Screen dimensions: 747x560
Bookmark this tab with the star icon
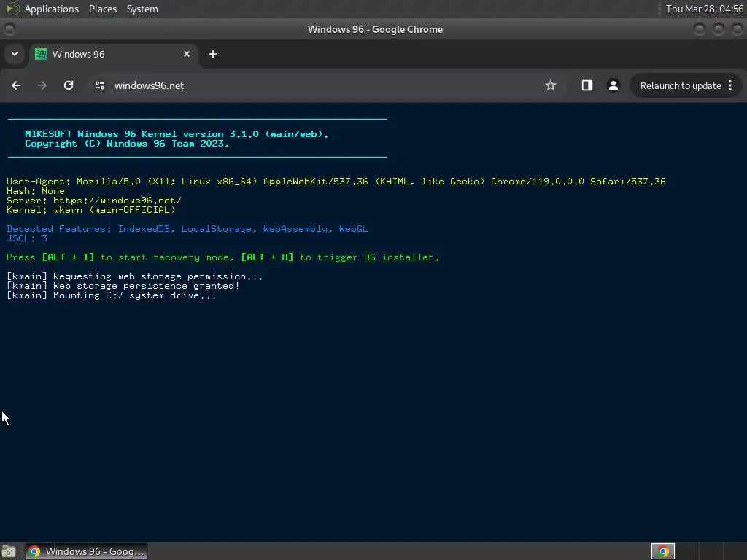pyautogui.click(x=551, y=85)
